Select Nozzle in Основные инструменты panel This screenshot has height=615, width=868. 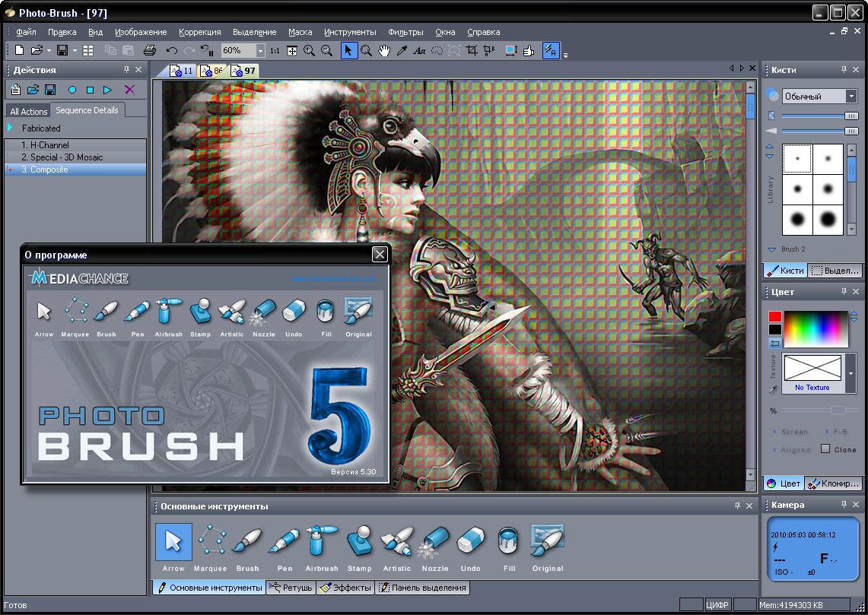tap(435, 547)
